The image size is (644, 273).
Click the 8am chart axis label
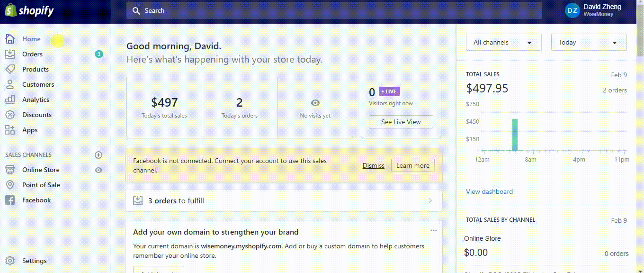tap(530, 160)
